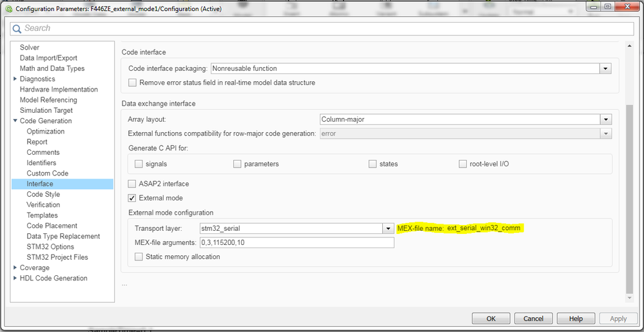644x332 pixels.
Task: Open Templates pane
Action: click(x=43, y=215)
